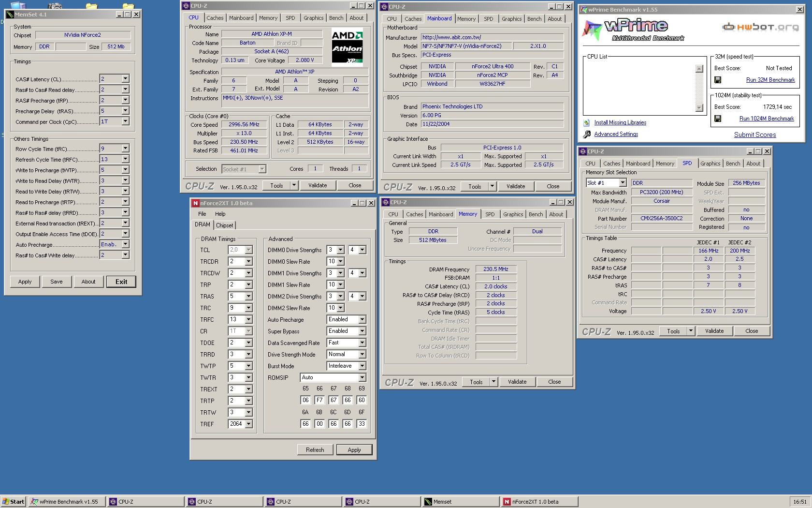Screen dimensions: 812x508
Task: Switch to Graphics tab in CPU-Z Memory window
Action: tap(513, 214)
